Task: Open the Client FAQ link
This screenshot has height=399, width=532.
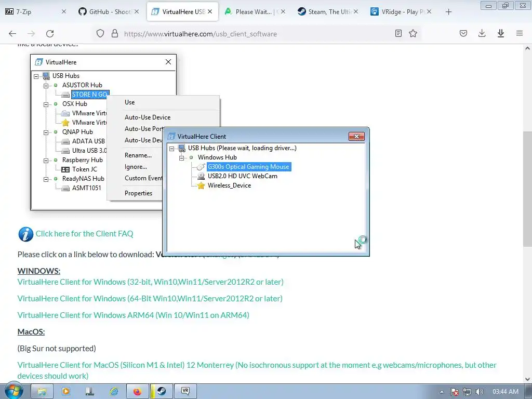Action: point(84,234)
